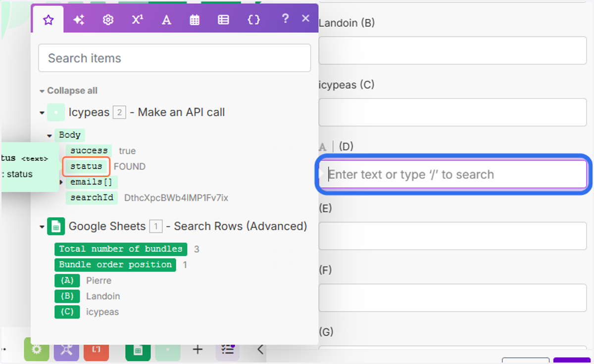This screenshot has width=594, height=364.
Task: Click the Google Sheets module icon in panel
Action: click(x=55, y=227)
